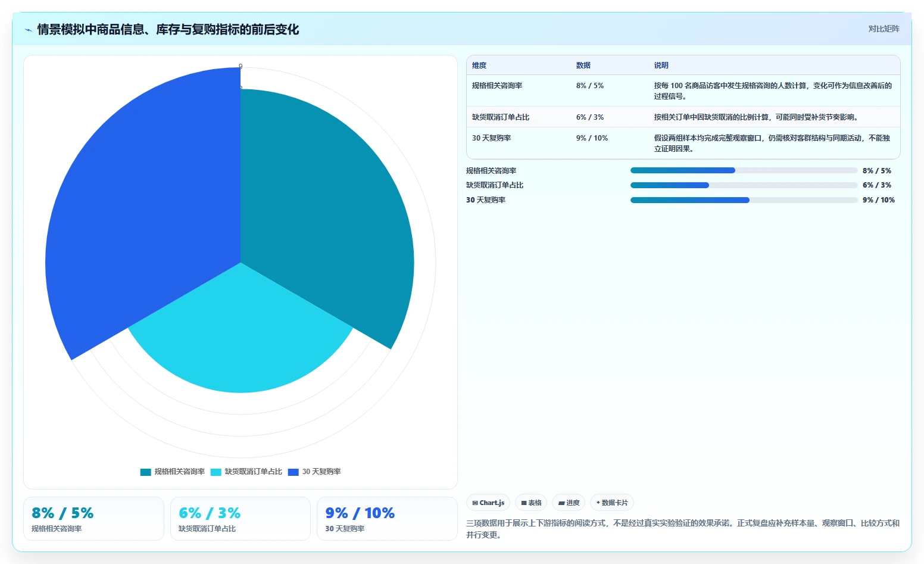
Task: Click the 30 天复购率 progress bar
Action: [744, 200]
